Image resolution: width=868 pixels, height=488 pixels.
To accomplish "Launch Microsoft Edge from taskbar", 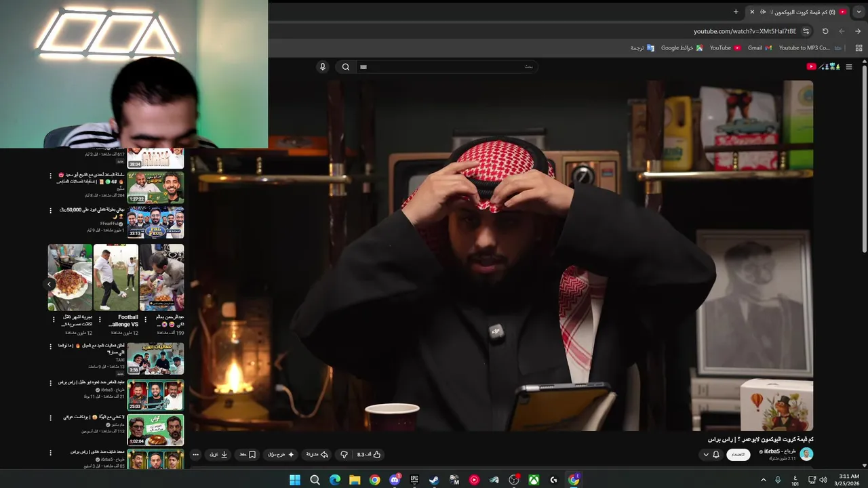I will 335,480.
